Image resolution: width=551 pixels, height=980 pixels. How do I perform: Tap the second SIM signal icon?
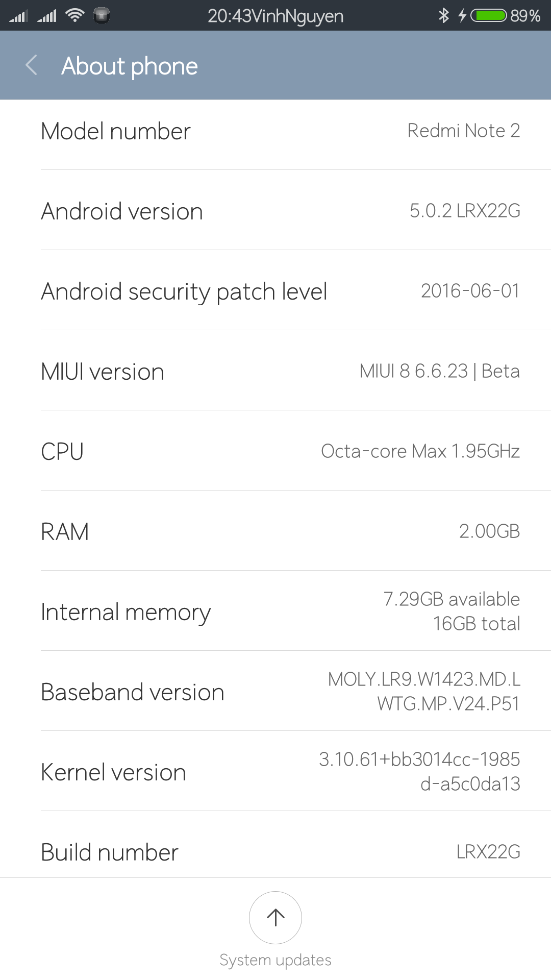tap(47, 16)
